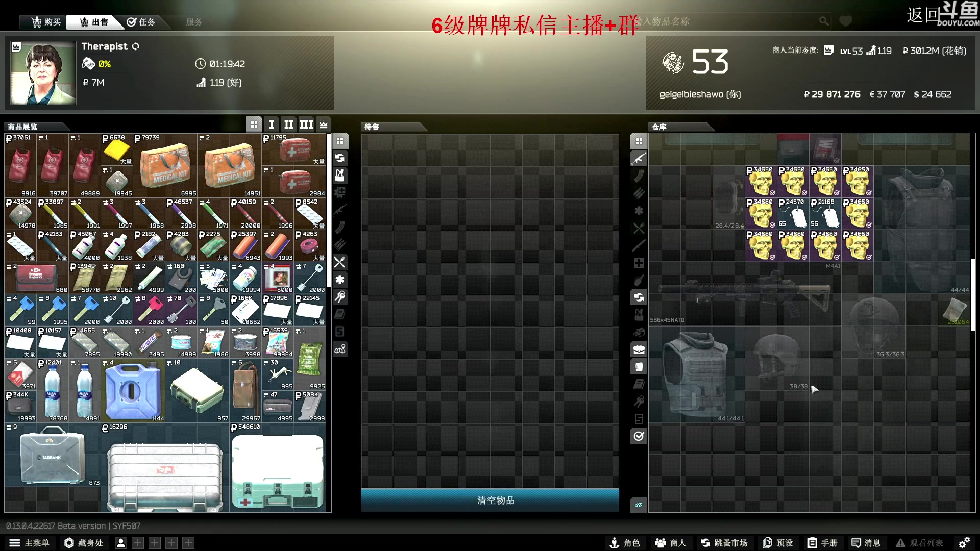The height and width of the screenshot is (551, 980).
Task: Filter stash by ammo rounds icon
Action: 639,193
